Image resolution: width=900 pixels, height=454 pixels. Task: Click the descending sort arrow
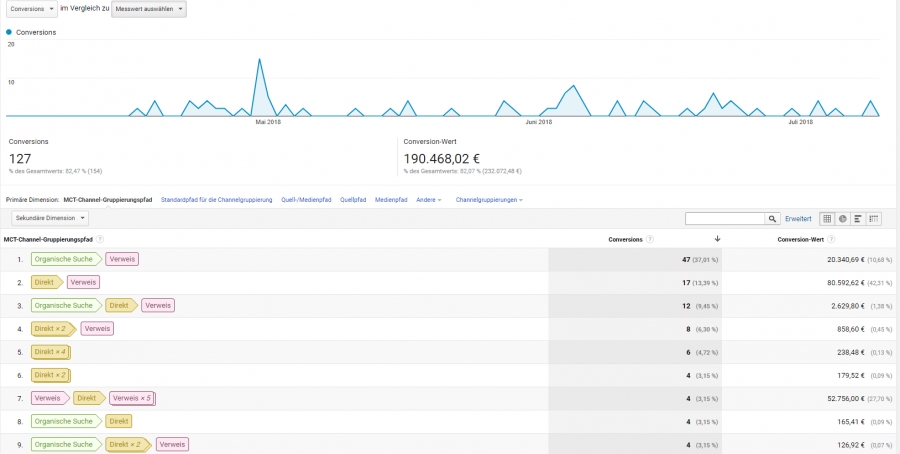tap(717, 240)
